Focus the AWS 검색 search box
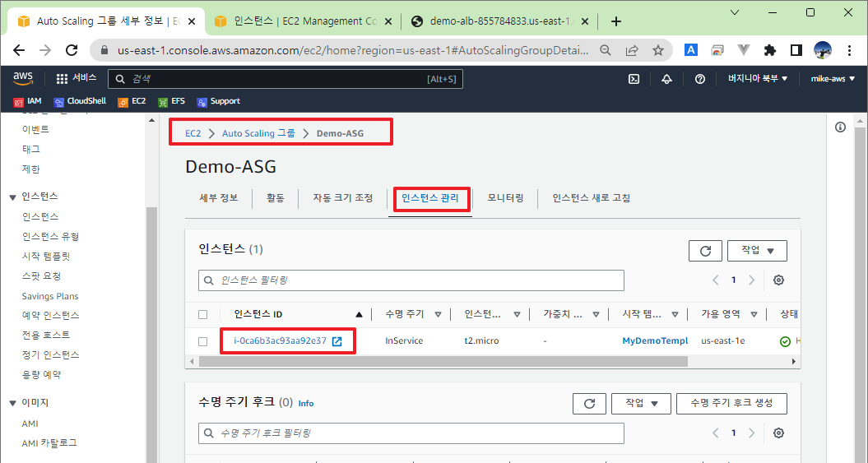The height and width of the screenshot is (463, 868). [285, 79]
